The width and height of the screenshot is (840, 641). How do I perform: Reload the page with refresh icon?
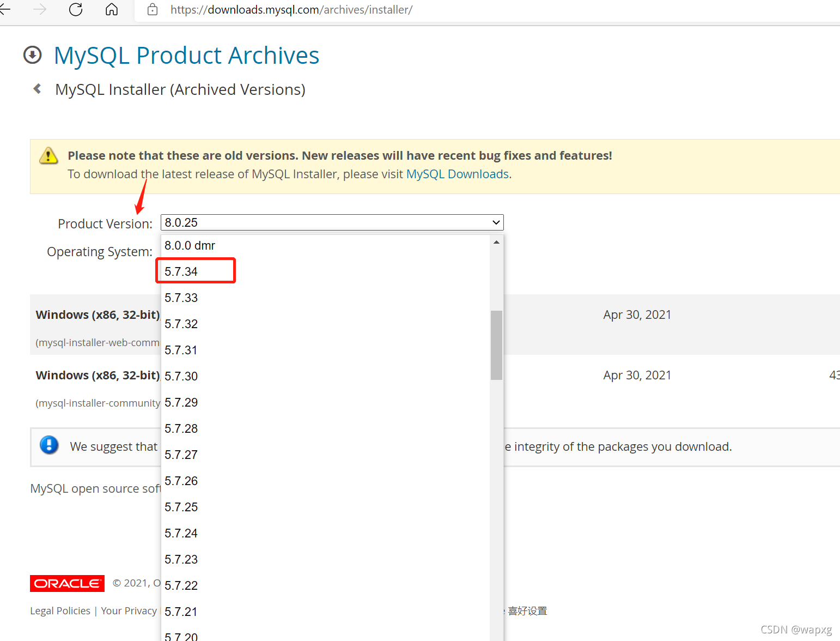[76, 9]
